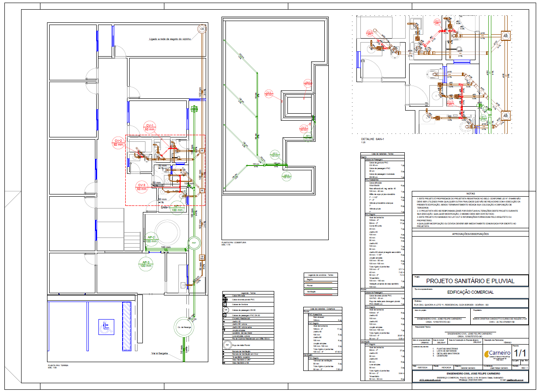
Task: Click the Carneiro company logo
Action: (x=497, y=354)
